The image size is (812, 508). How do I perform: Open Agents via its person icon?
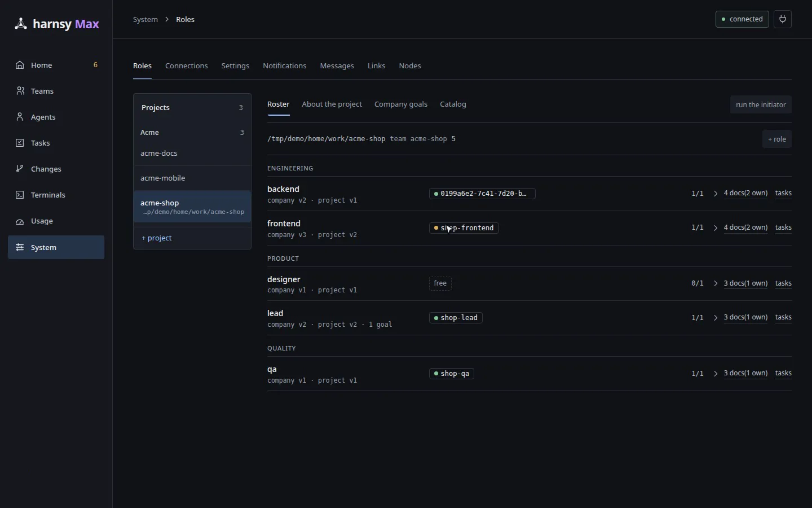point(20,117)
